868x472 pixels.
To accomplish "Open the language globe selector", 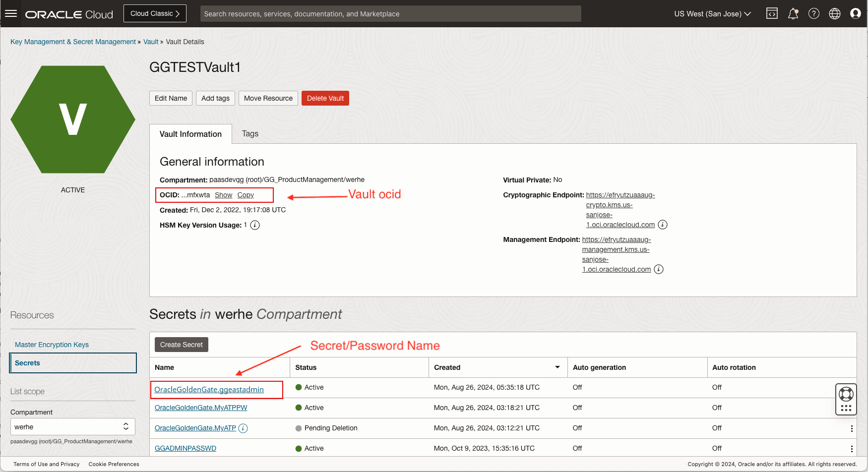I will (x=834, y=13).
